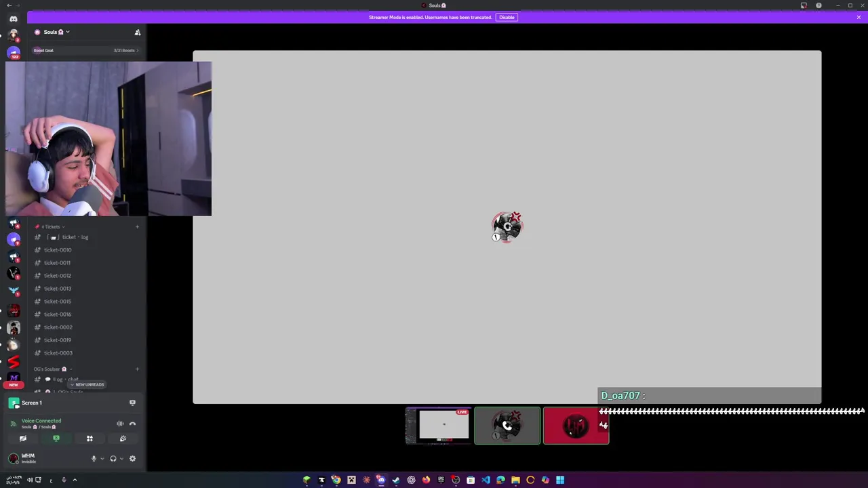Add a channel to OG's Soulser category
This screenshot has height=488, width=868.
pyautogui.click(x=137, y=369)
